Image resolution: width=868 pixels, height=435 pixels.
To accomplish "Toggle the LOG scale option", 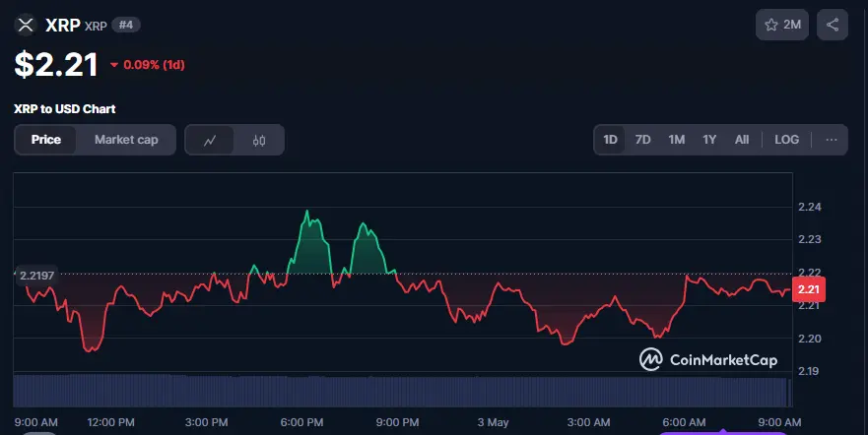I will (786, 140).
